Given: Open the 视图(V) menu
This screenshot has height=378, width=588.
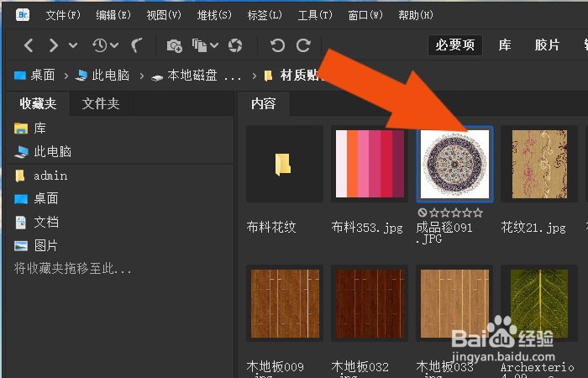Looking at the screenshot, I should click(x=164, y=15).
